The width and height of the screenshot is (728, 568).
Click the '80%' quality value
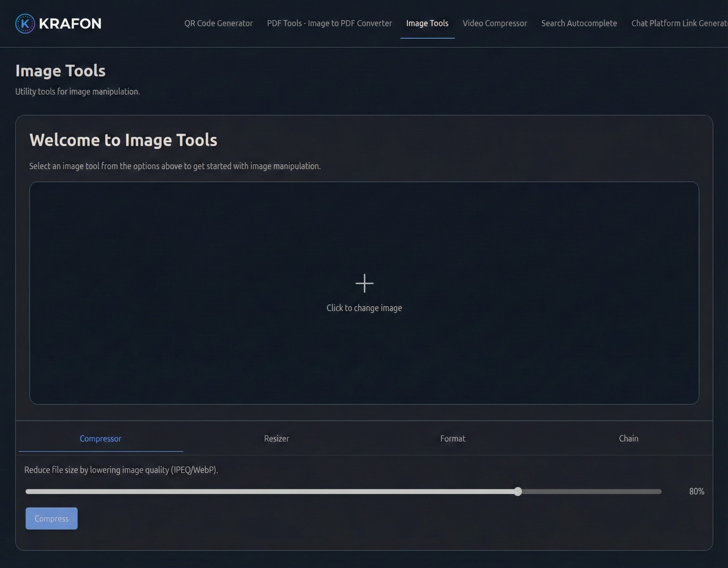[x=697, y=491]
